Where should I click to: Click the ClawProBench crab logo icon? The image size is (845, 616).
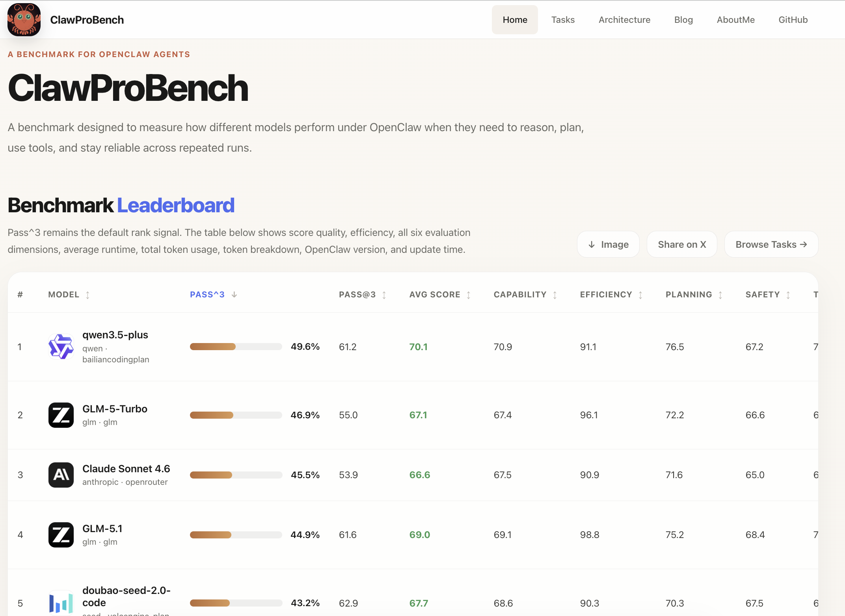tap(24, 20)
